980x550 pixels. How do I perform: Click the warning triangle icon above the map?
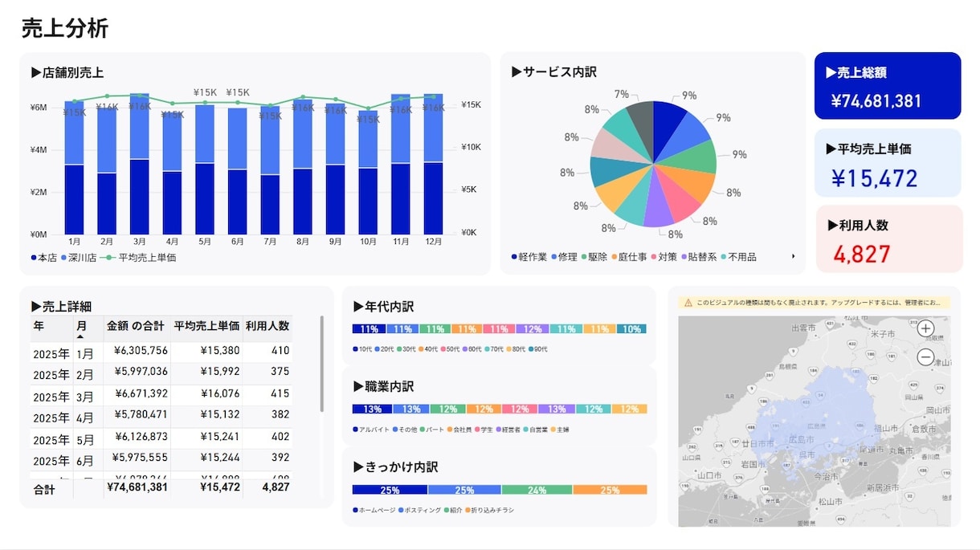(x=688, y=303)
